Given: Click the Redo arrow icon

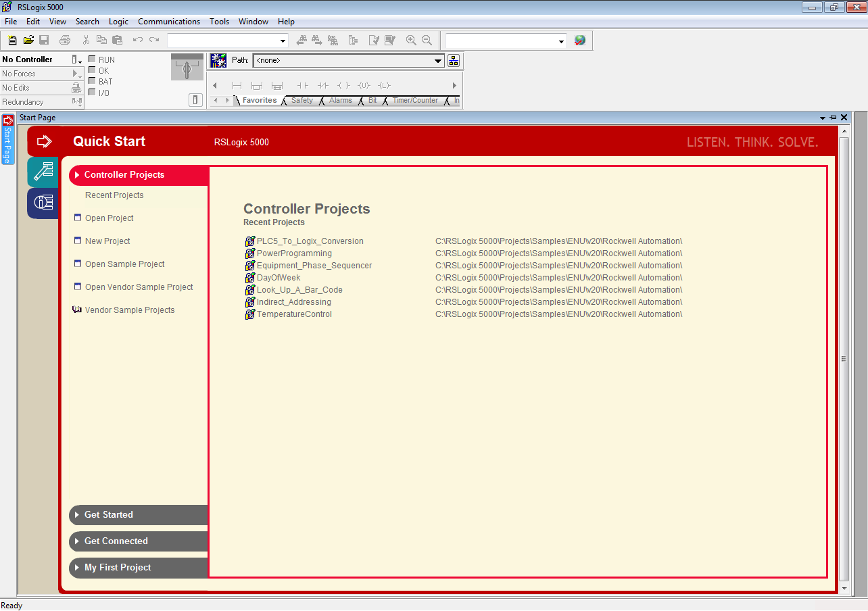Looking at the screenshot, I should (154, 41).
